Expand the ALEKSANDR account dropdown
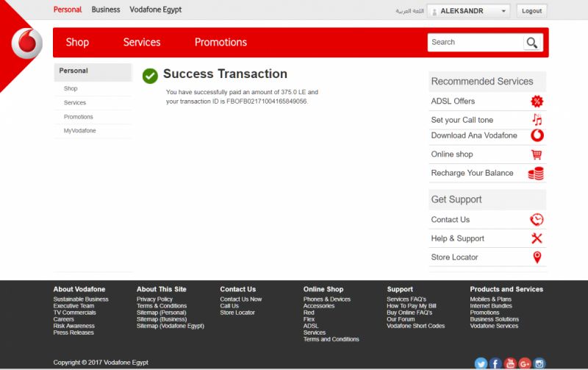Image resolution: width=588 pixels, height=370 pixels. [503, 11]
